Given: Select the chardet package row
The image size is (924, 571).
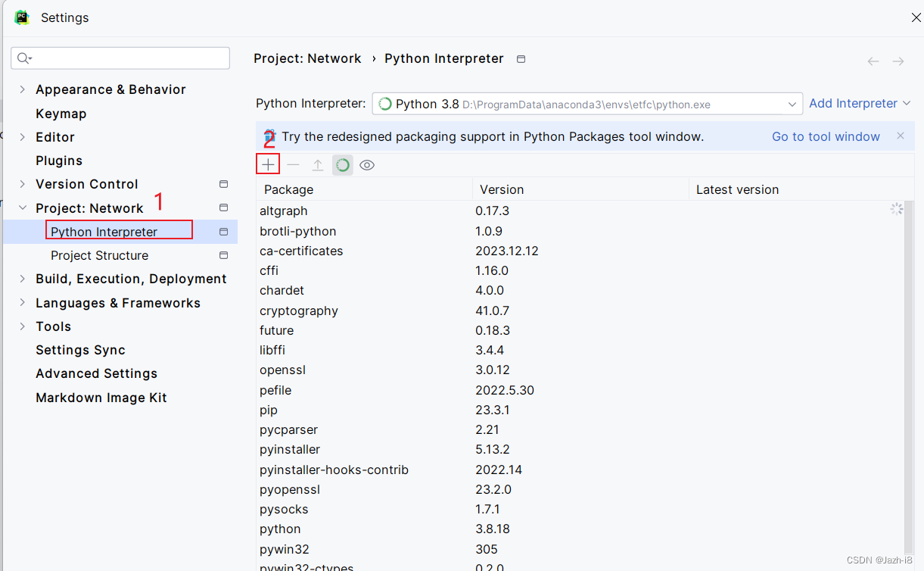Looking at the screenshot, I should point(580,290).
